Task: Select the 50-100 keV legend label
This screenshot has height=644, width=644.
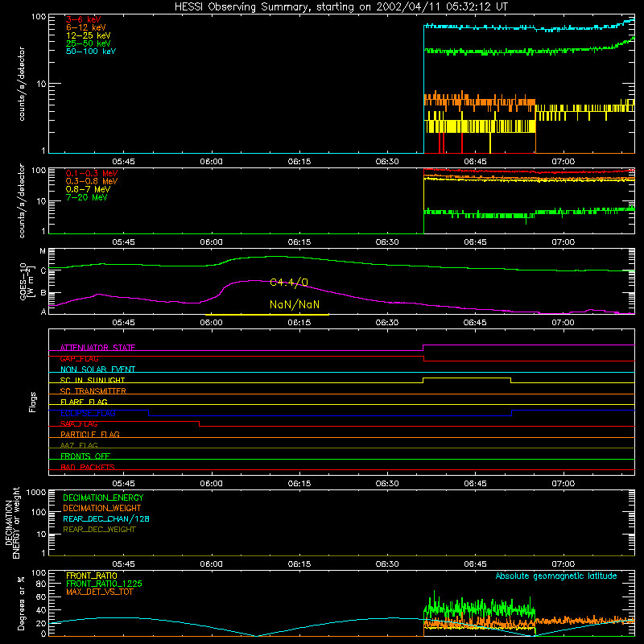Action: pyautogui.click(x=91, y=52)
